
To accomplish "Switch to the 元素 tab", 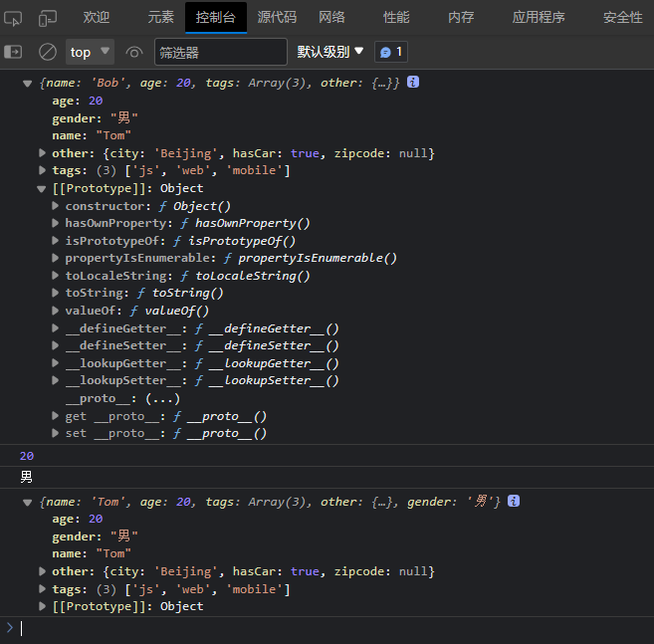I will tap(160, 18).
